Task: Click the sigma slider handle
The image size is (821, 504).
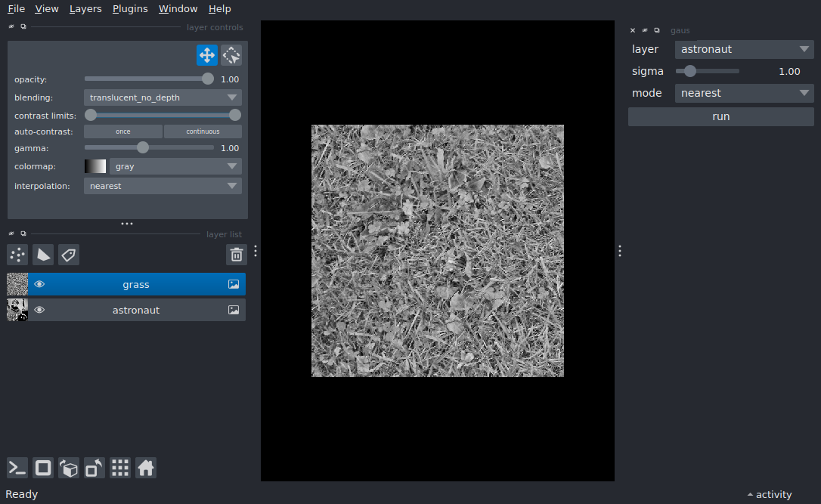Action: [690, 71]
